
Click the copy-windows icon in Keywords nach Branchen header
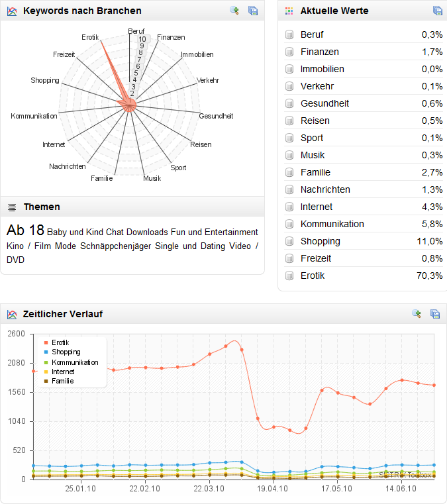click(x=252, y=10)
